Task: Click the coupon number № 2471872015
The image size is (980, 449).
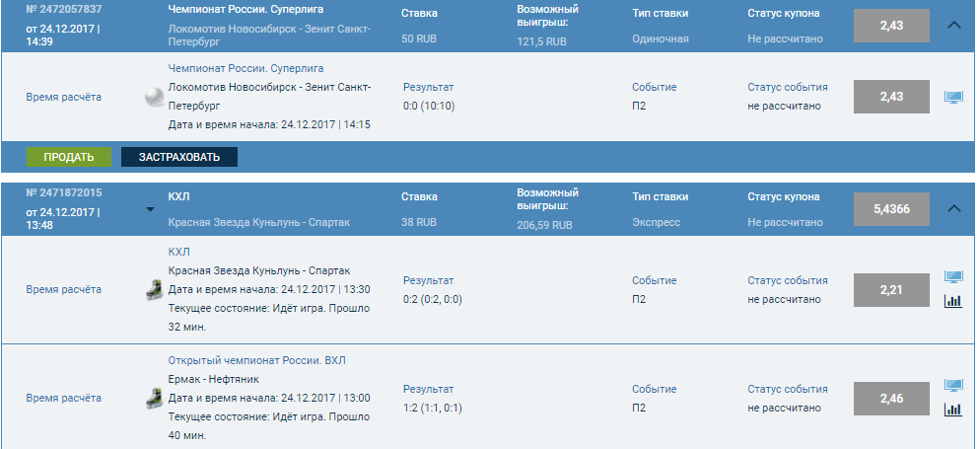Action: pyautogui.click(x=64, y=192)
